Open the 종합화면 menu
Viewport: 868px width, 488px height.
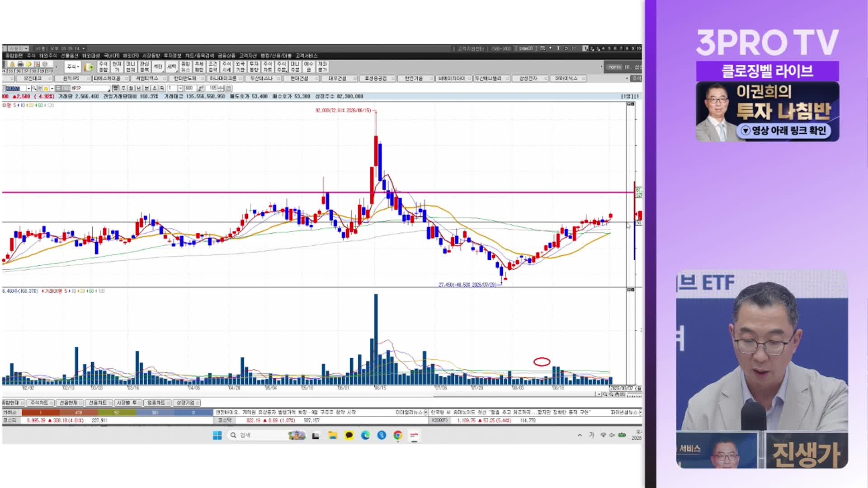coord(14,56)
